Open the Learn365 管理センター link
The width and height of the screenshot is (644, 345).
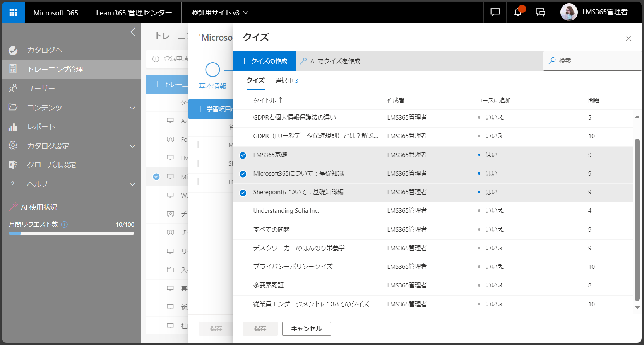[x=134, y=12]
